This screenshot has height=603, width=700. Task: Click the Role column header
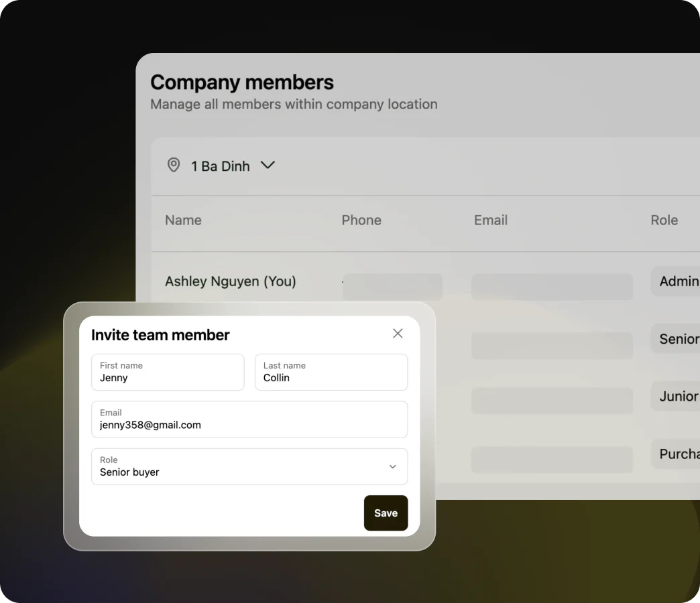coord(664,220)
